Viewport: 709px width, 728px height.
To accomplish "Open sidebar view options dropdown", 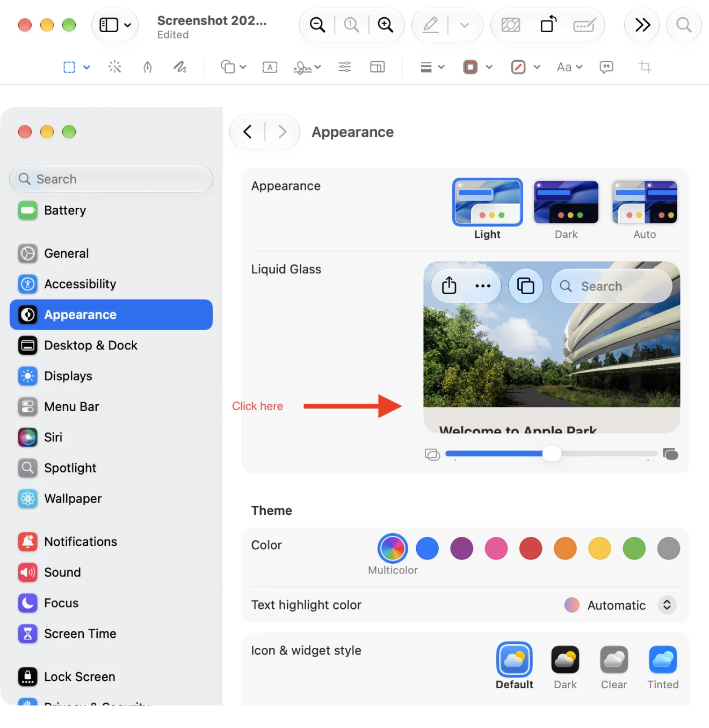I will [x=115, y=25].
